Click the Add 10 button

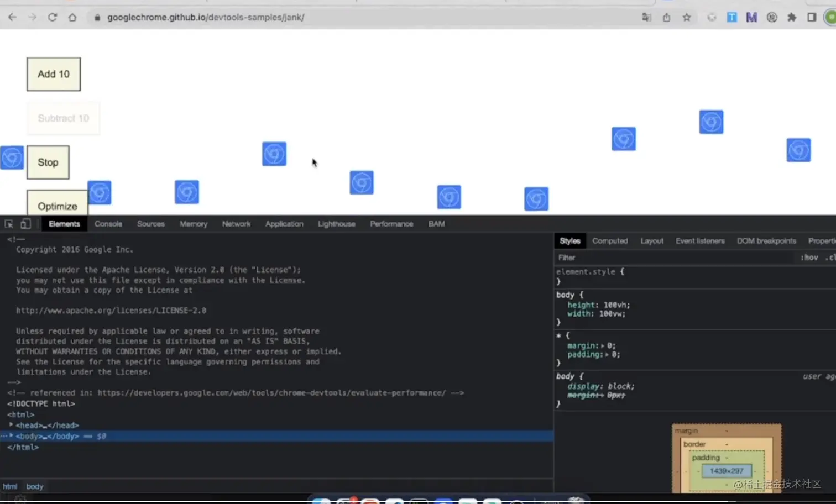tap(54, 74)
